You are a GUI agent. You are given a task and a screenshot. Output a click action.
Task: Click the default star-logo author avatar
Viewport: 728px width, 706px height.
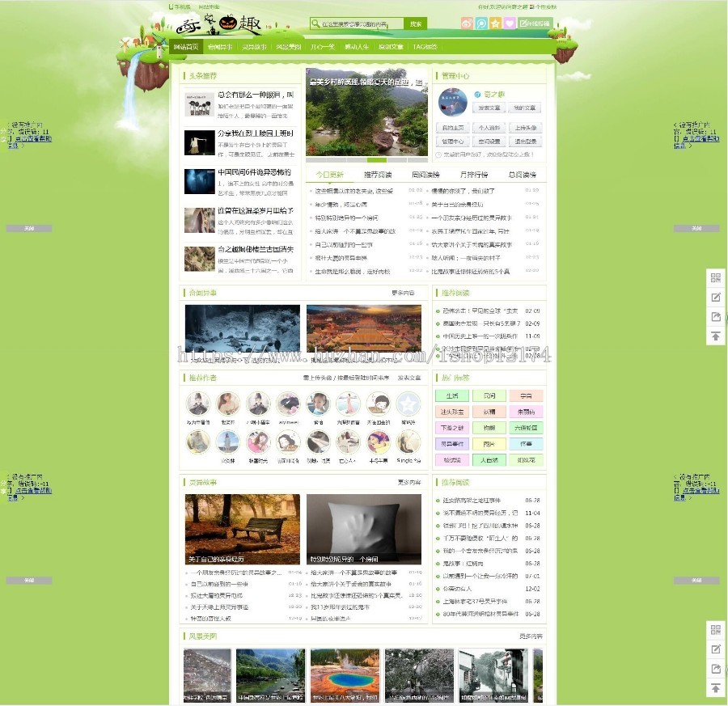pyautogui.click(x=408, y=404)
